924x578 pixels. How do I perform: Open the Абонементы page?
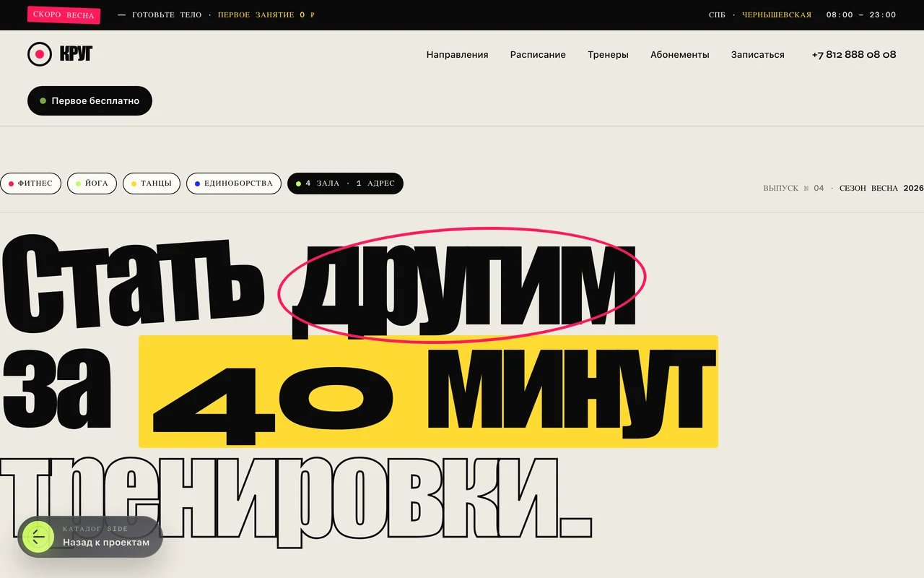tap(679, 55)
